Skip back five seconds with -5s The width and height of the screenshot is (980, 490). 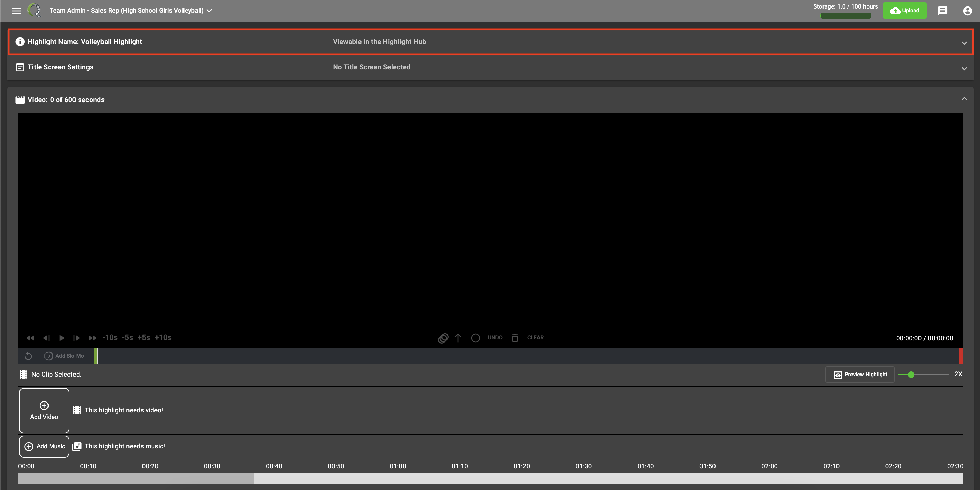tap(127, 338)
